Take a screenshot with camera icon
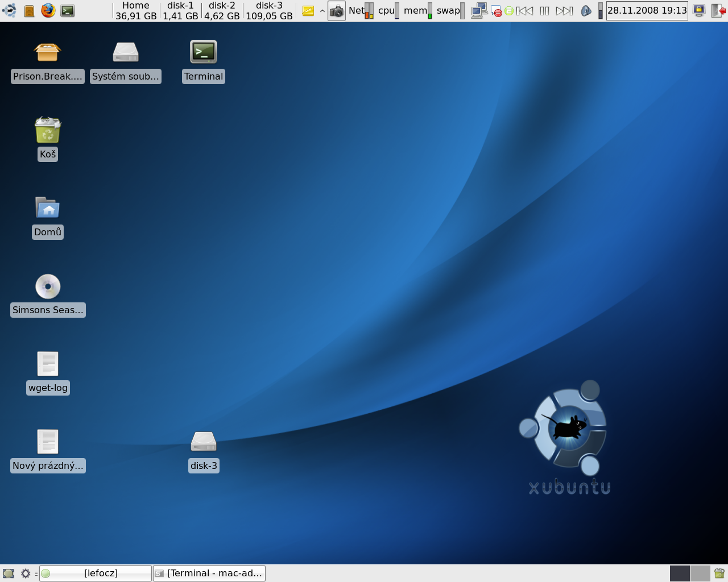728x582 pixels. pyautogui.click(x=337, y=10)
